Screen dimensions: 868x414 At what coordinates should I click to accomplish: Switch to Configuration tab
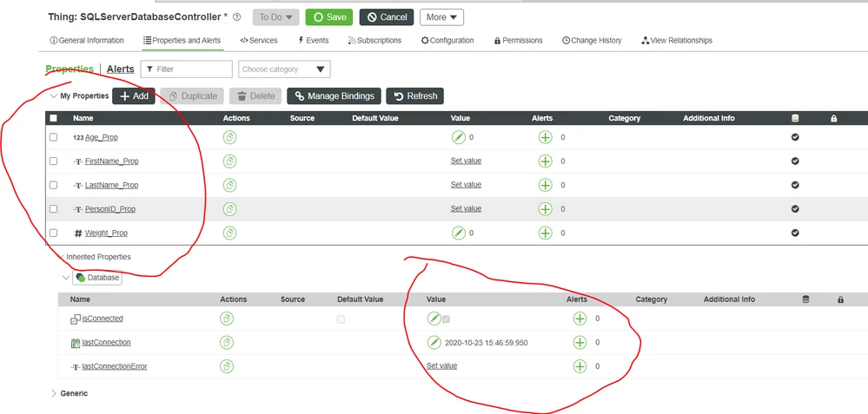click(447, 40)
